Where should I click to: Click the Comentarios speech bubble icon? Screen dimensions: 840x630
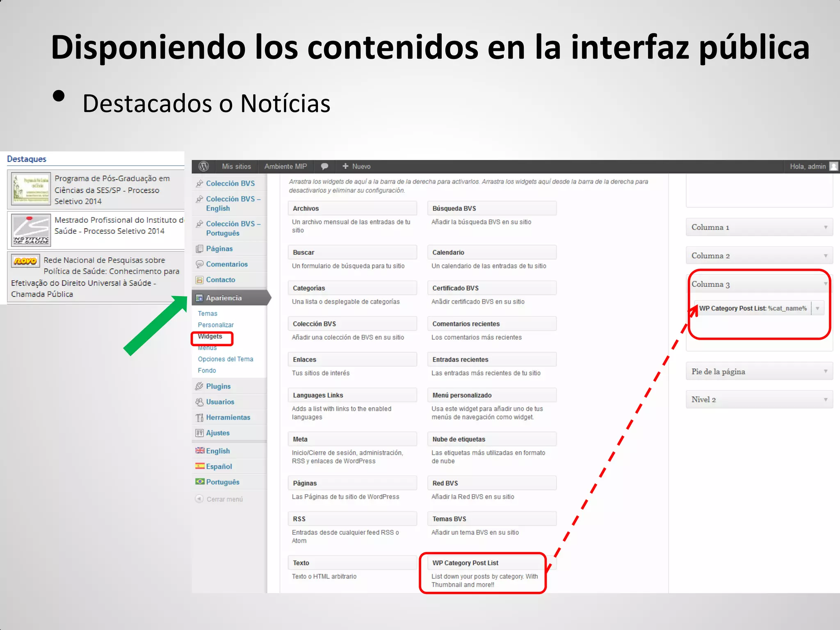click(x=200, y=264)
